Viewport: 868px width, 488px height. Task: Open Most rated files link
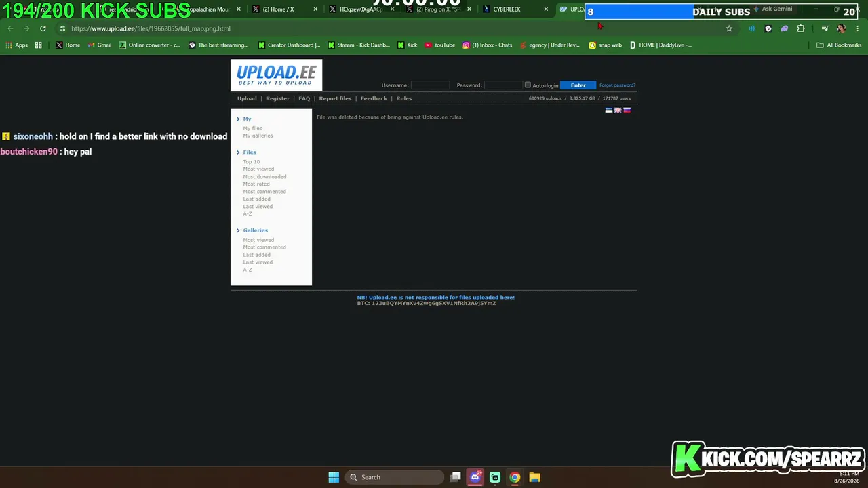256,184
